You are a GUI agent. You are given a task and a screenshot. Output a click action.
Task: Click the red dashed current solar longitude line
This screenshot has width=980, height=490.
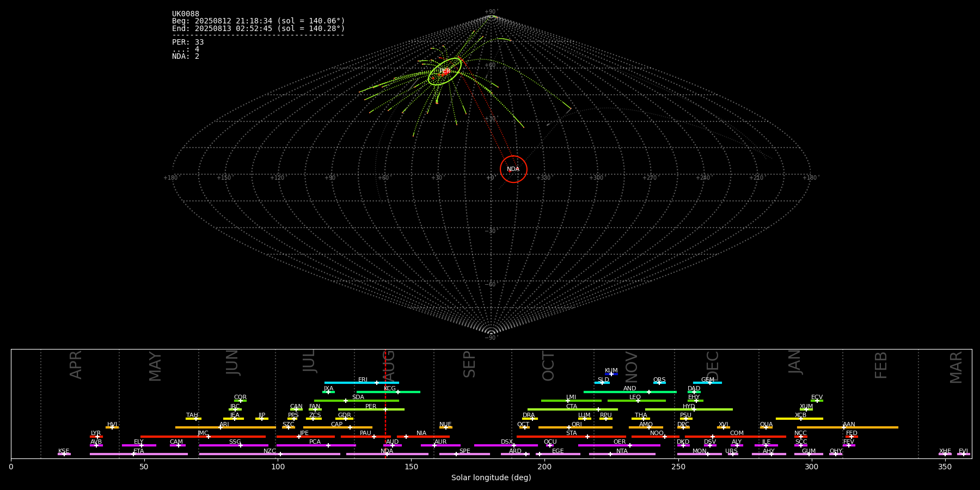[385, 403]
